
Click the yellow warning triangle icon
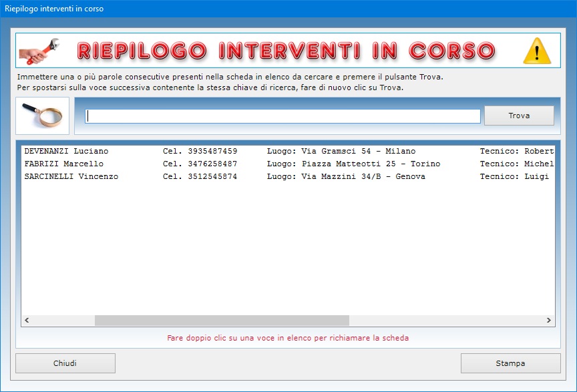[537, 51]
